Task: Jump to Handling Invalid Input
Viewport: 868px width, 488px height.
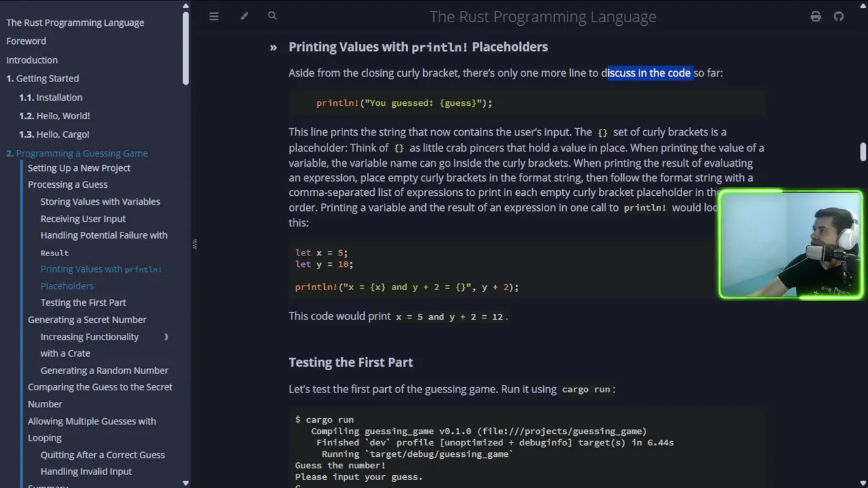Action: pos(86,471)
